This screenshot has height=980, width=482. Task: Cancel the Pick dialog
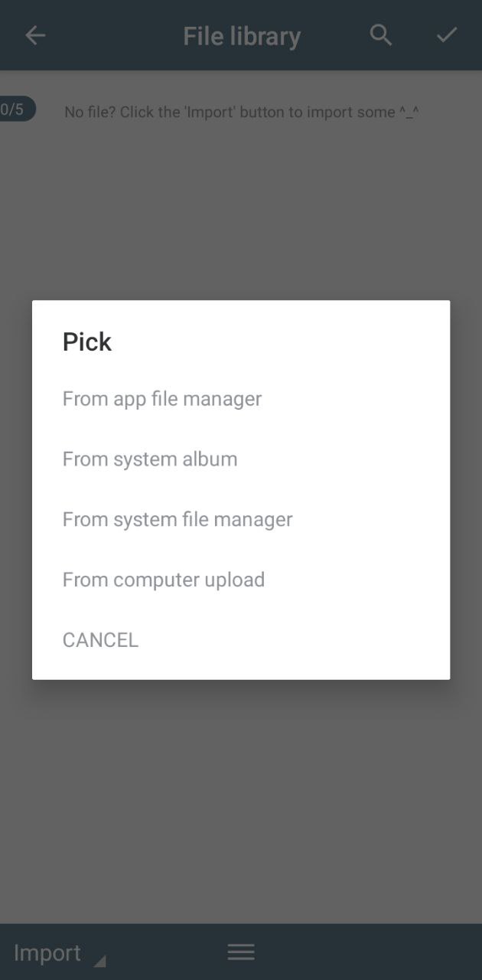(x=100, y=640)
